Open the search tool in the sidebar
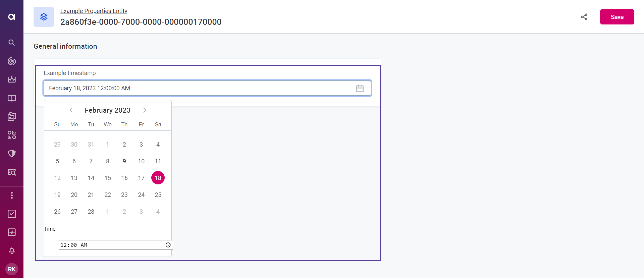Image resolution: width=644 pixels, height=278 pixels. point(12,42)
